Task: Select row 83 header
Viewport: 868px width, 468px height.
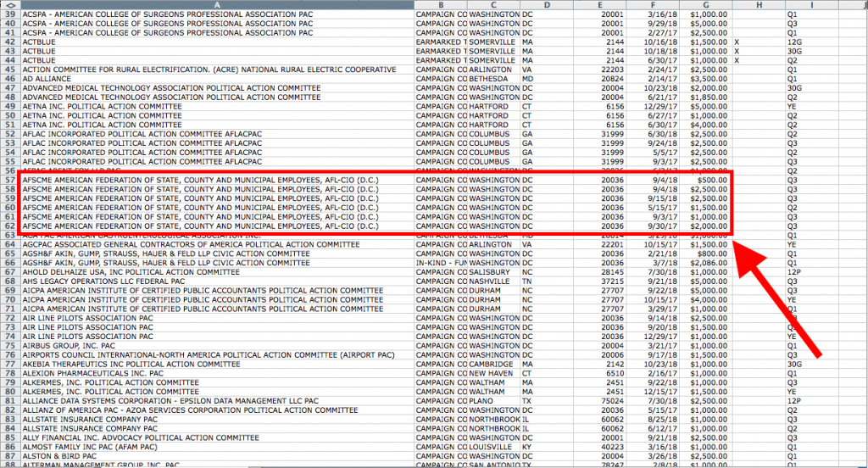Action: click(10, 420)
